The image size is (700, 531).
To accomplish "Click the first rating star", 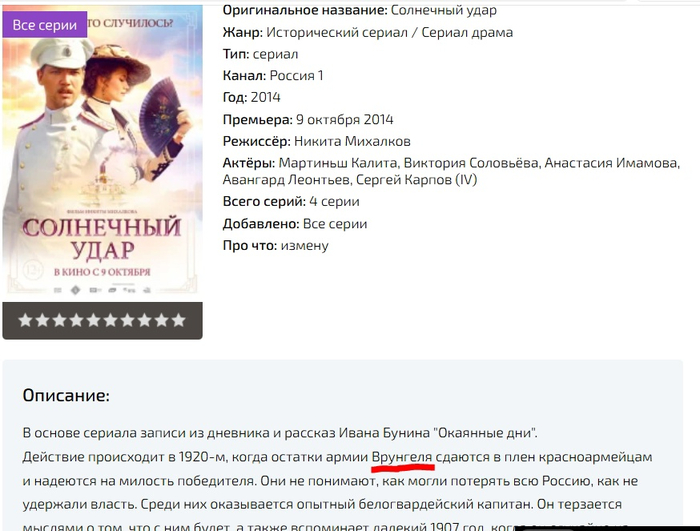I will [25, 320].
